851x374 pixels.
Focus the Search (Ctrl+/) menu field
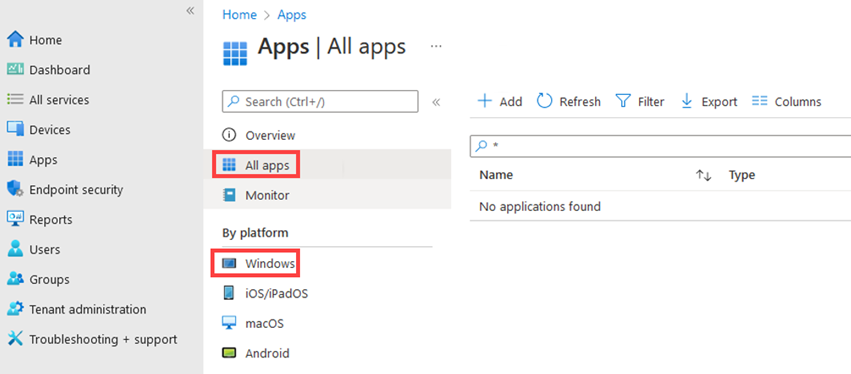pyautogui.click(x=320, y=102)
